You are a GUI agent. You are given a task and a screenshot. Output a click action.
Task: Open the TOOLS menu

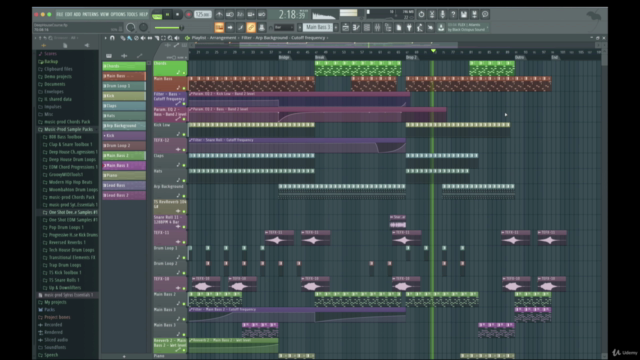click(x=132, y=14)
